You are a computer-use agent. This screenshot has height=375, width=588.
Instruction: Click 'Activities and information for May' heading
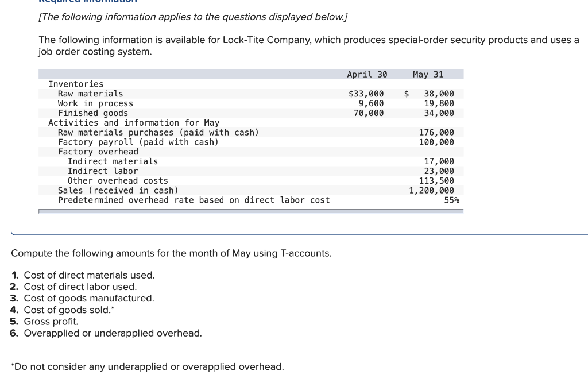coord(134,123)
